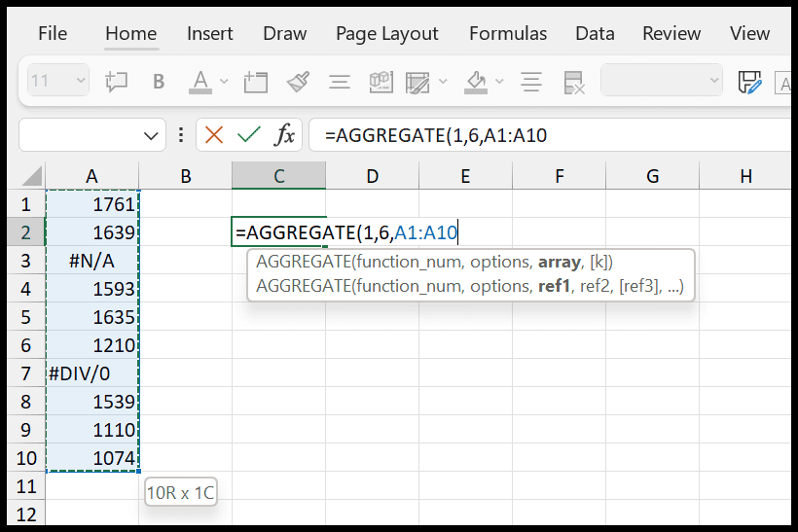Click the font color A icon

click(200, 82)
